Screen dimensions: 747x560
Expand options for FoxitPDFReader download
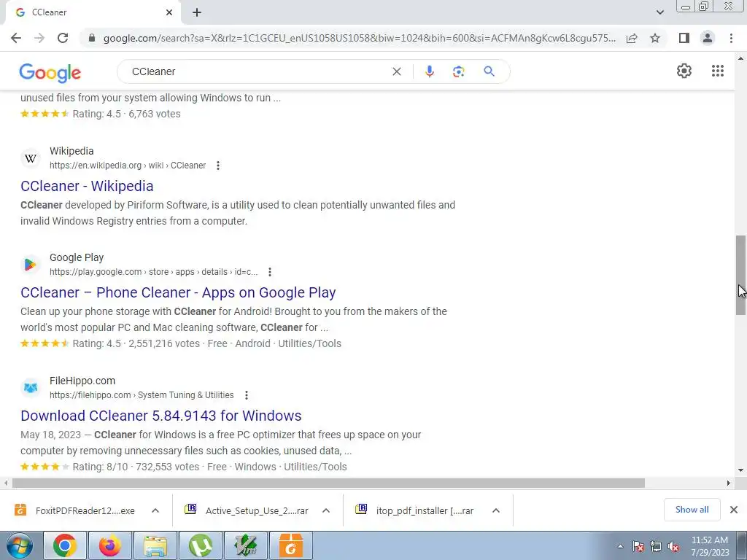point(155,510)
